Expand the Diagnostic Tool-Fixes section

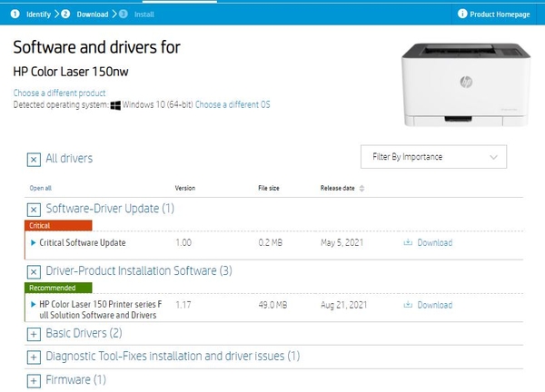[x=34, y=358]
